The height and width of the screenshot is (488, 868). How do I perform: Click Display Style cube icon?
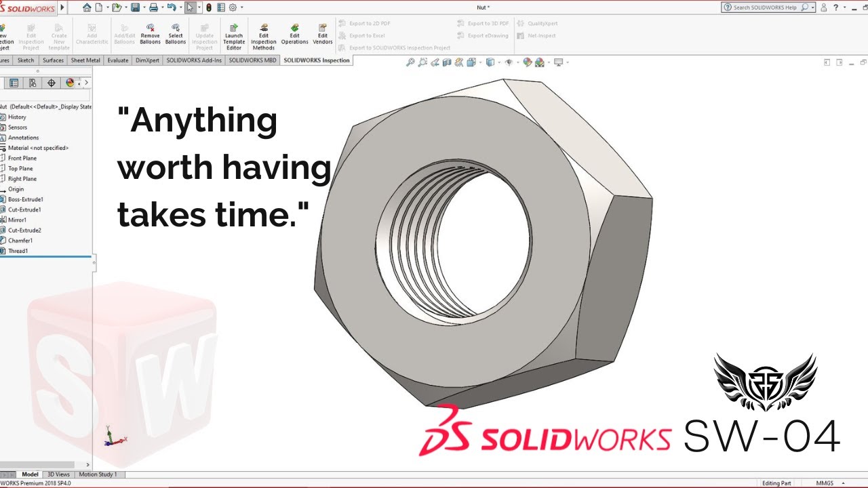click(x=490, y=62)
